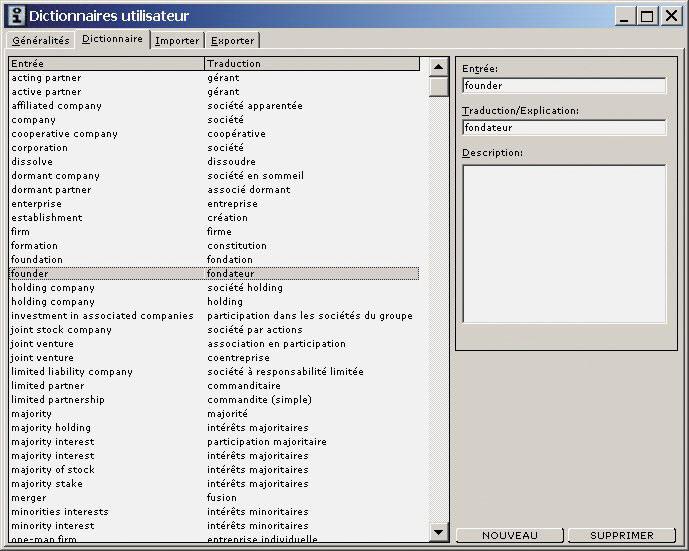Viewport: 689px width, 551px height.
Task: Click translation 'société apparentée'
Action: (x=255, y=106)
